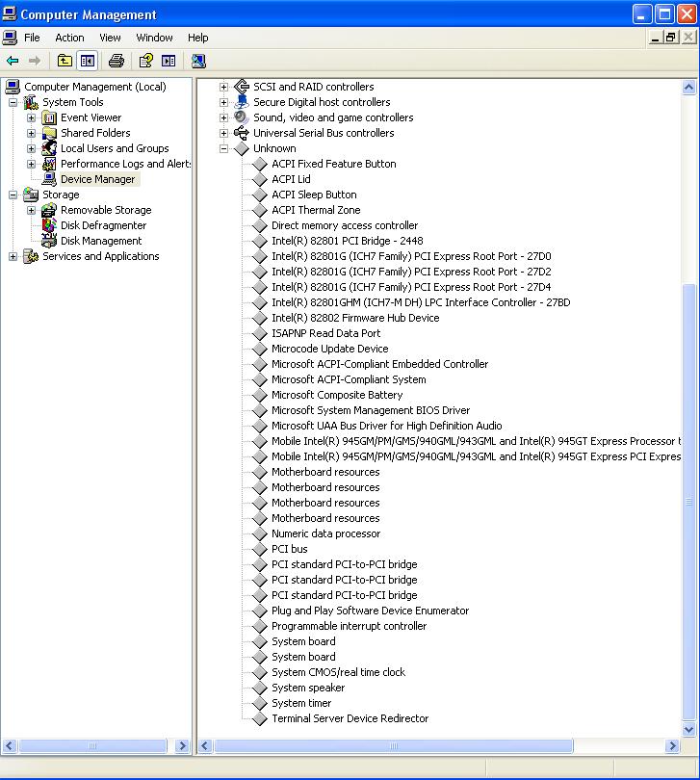Click the Disk Management icon
Image resolution: width=700 pixels, height=780 pixels.
point(49,241)
